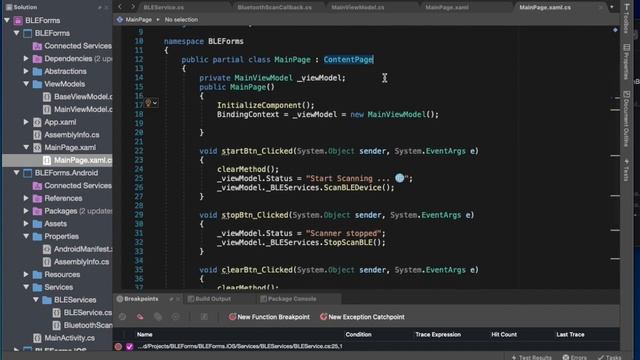This screenshot has height=360, width=640.
Task: Collapse the Properties folder in Android project
Action: pos(27,236)
